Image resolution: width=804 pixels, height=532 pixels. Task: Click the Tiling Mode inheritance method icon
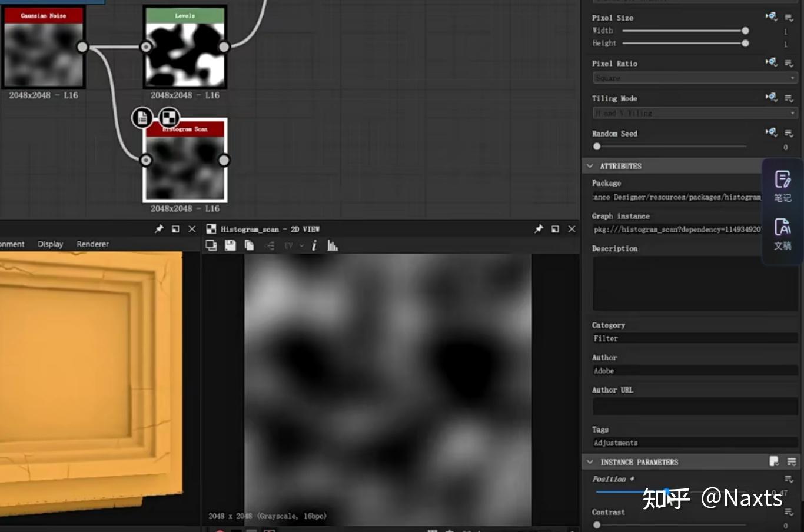click(772, 97)
